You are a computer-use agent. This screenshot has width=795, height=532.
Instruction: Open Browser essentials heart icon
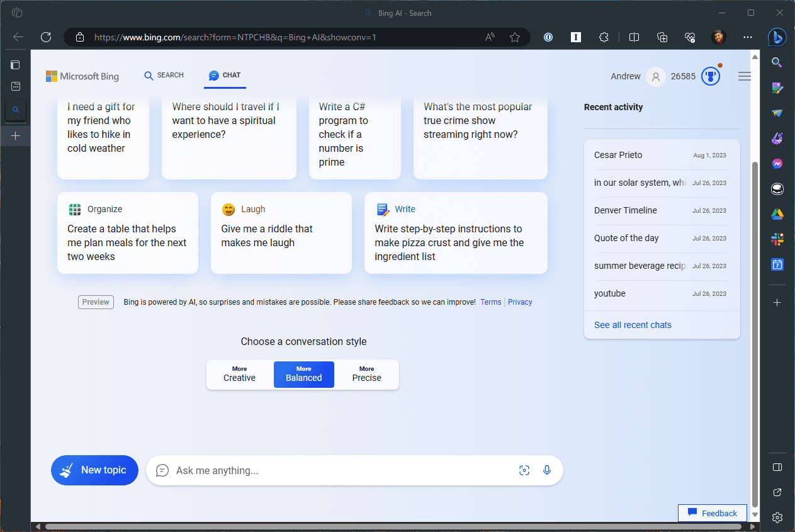click(690, 37)
